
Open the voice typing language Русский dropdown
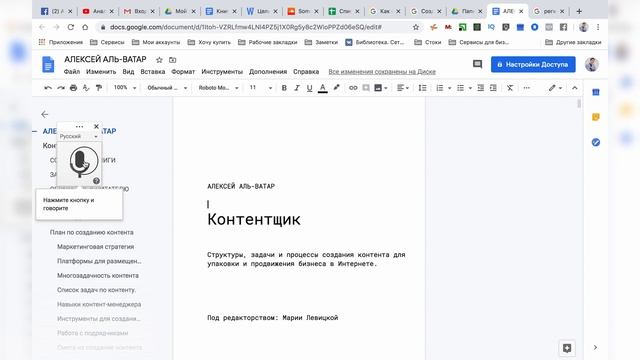tap(79, 136)
